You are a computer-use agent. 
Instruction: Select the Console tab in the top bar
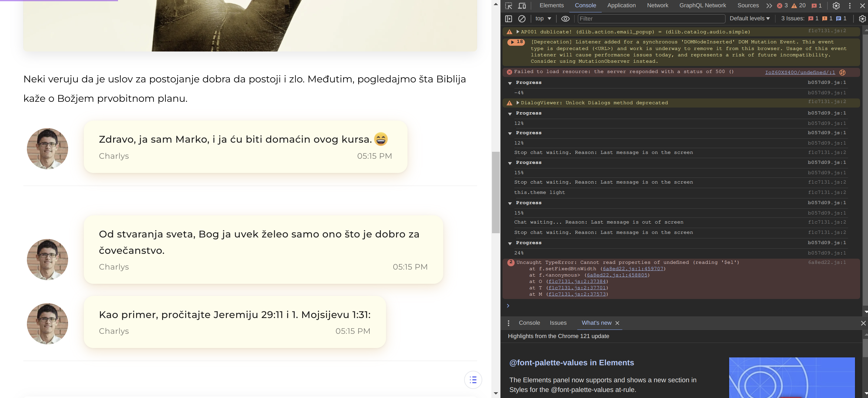click(x=585, y=6)
